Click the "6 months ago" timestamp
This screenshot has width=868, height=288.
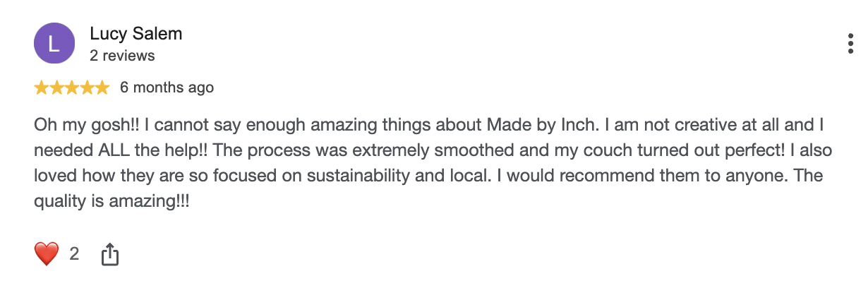click(x=167, y=88)
